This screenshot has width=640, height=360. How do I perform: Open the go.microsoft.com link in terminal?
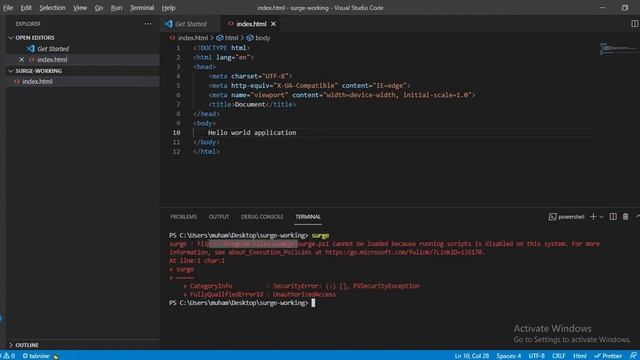tap(404, 252)
